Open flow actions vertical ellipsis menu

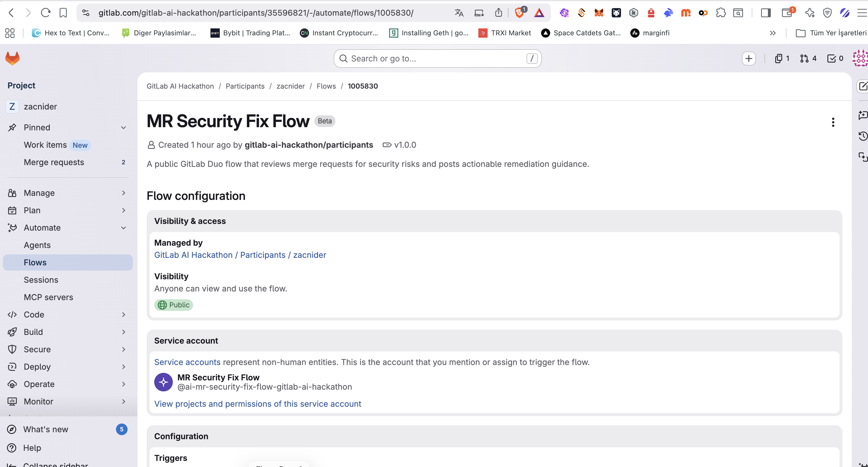click(x=833, y=122)
